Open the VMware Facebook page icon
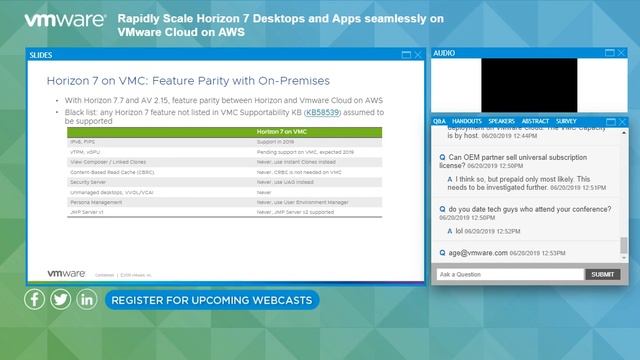The width and height of the screenshot is (640, 360). click(34, 300)
